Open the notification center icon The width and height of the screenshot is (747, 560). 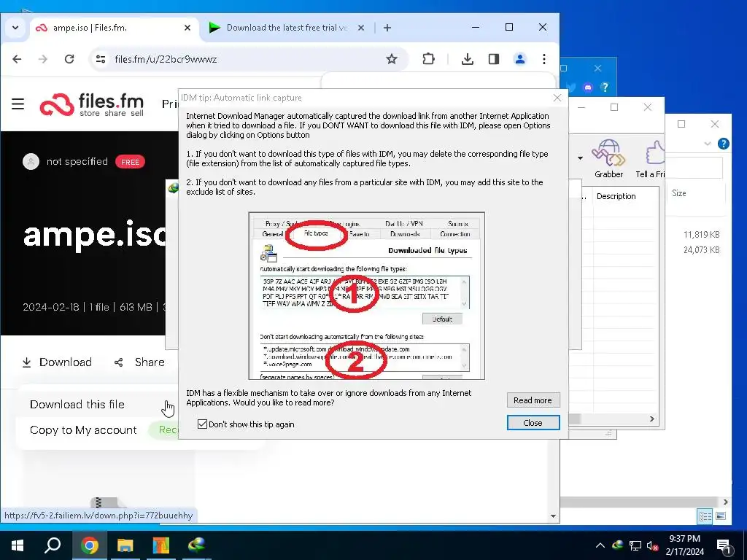point(724,545)
